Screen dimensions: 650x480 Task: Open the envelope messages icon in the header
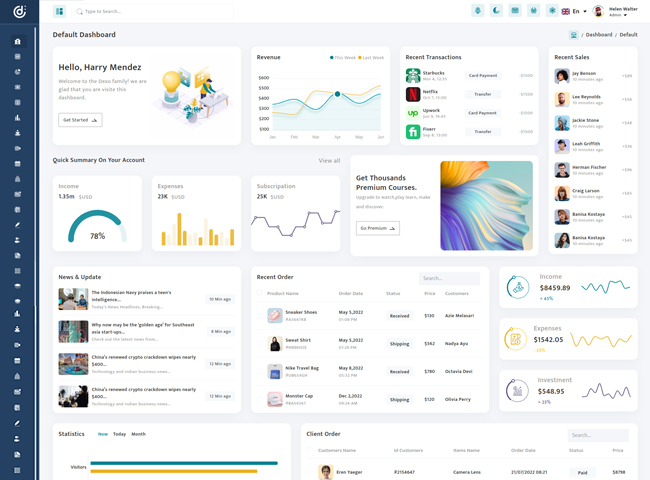click(515, 11)
